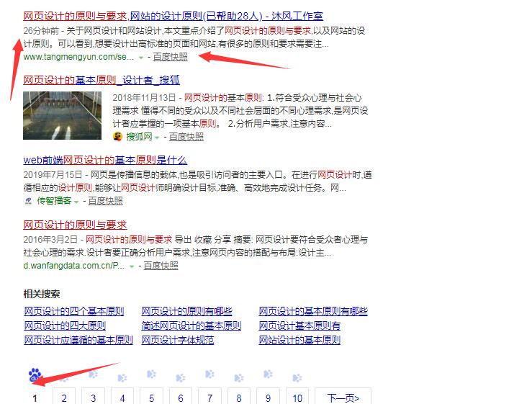
Task: Go to results page 10
Action: tap(297, 398)
